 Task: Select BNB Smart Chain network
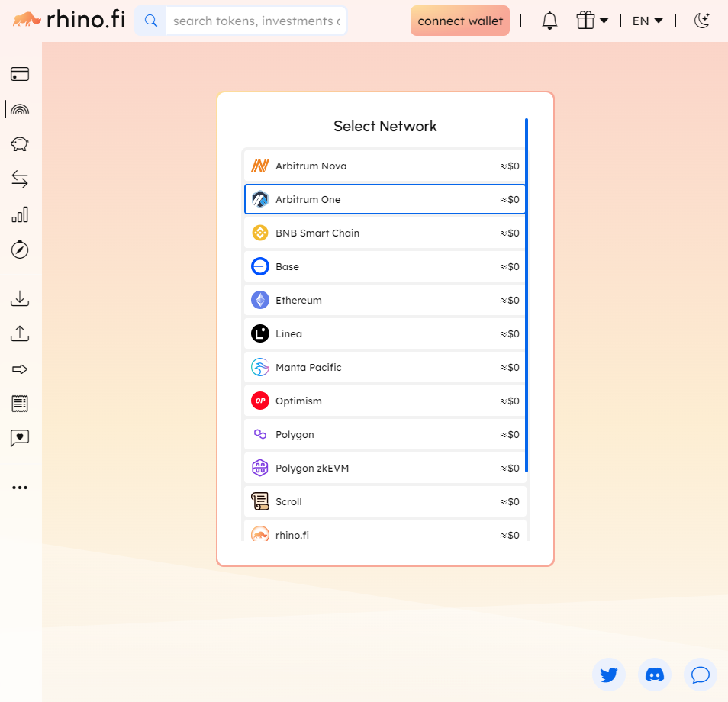point(385,233)
